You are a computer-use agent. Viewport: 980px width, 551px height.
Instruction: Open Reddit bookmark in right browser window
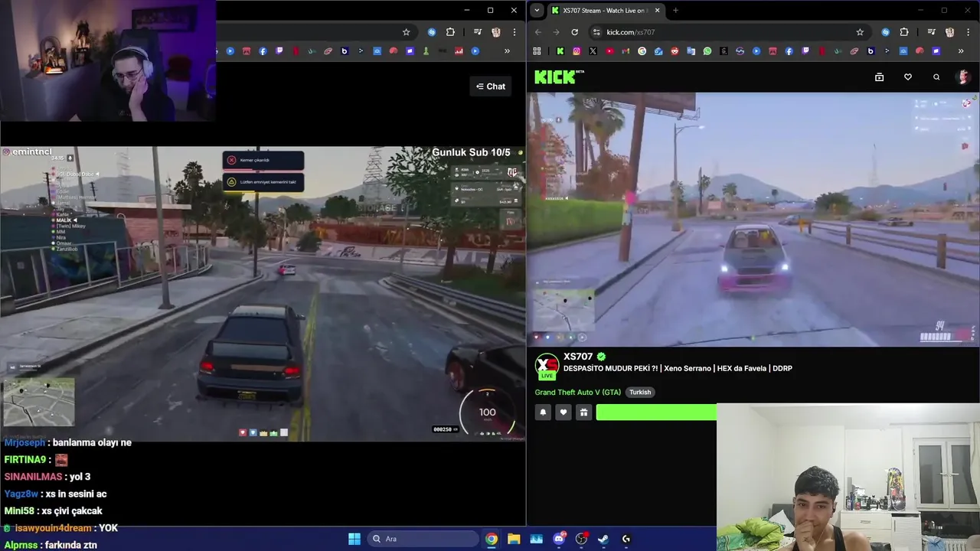pyautogui.click(x=675, y=51)
